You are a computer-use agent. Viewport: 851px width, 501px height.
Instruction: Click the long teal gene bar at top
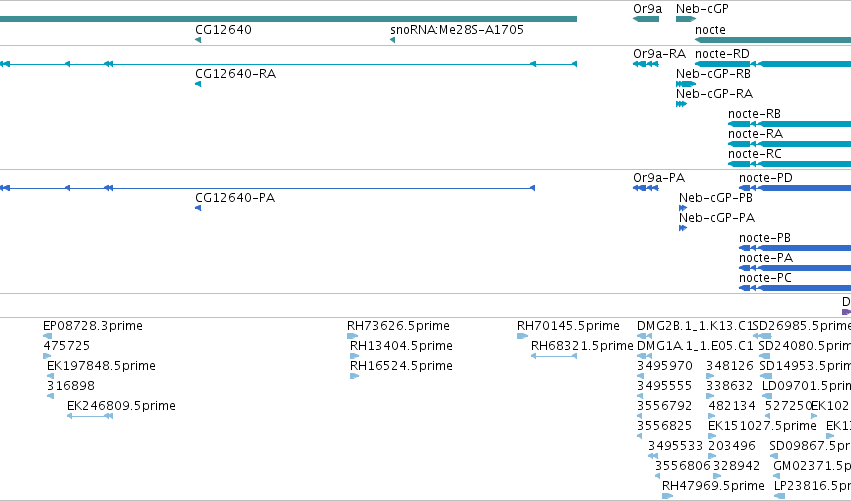click(288, 19)
